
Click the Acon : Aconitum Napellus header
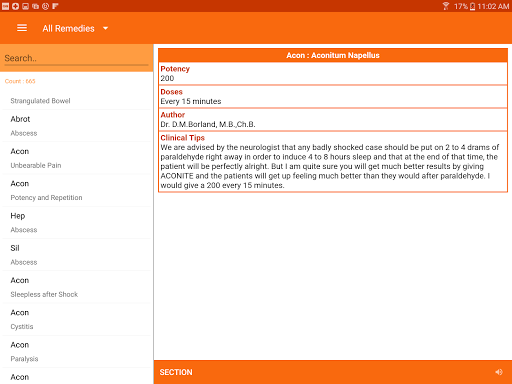pyautogui.click(x=333, y=55)
